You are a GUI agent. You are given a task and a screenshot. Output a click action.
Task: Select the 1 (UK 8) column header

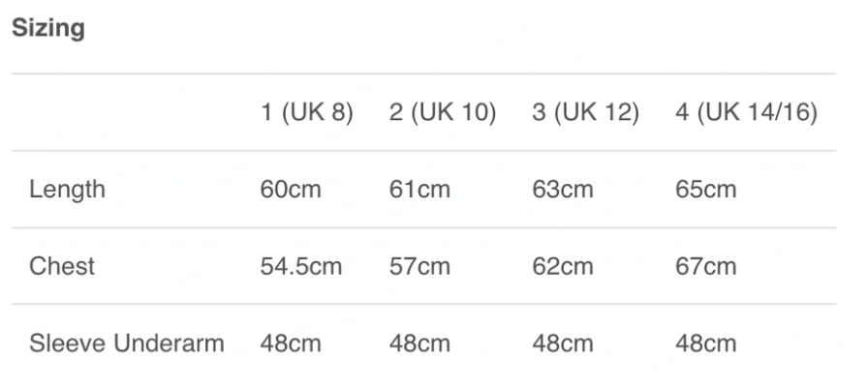(307, 112)
